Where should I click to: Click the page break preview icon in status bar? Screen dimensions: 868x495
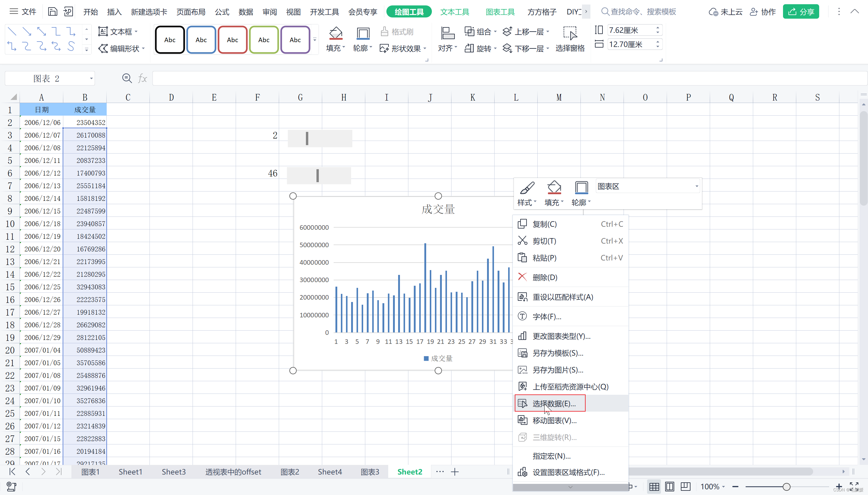(x=685, y=487)
